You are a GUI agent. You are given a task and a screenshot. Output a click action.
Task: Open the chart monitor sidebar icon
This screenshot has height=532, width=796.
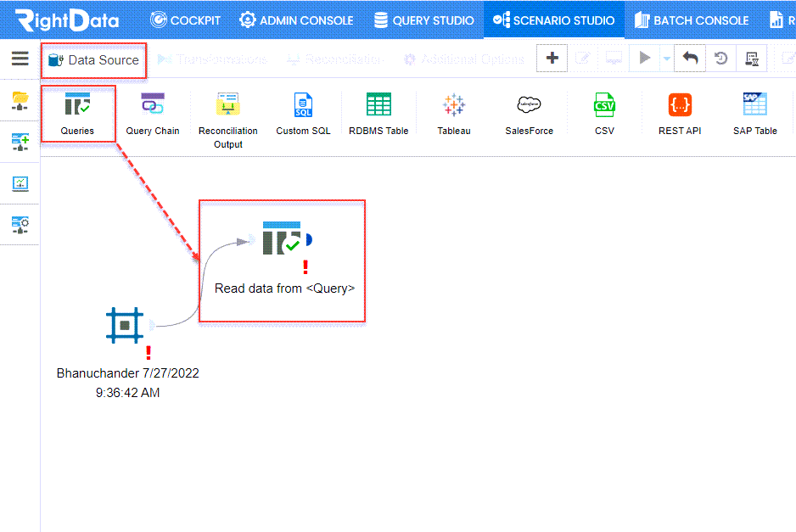(20, 183)
